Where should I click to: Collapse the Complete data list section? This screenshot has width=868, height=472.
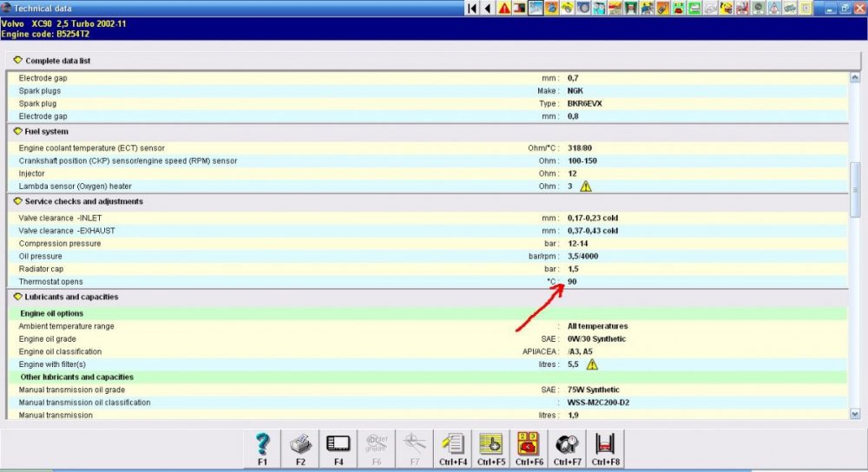click(x=17, y=61)
